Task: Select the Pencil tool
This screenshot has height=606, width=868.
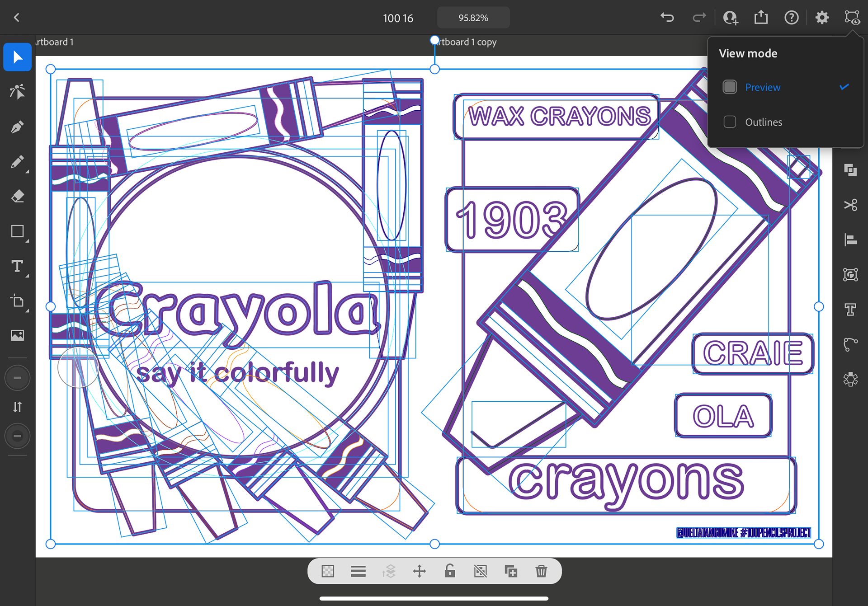Action: coord(17,162)
